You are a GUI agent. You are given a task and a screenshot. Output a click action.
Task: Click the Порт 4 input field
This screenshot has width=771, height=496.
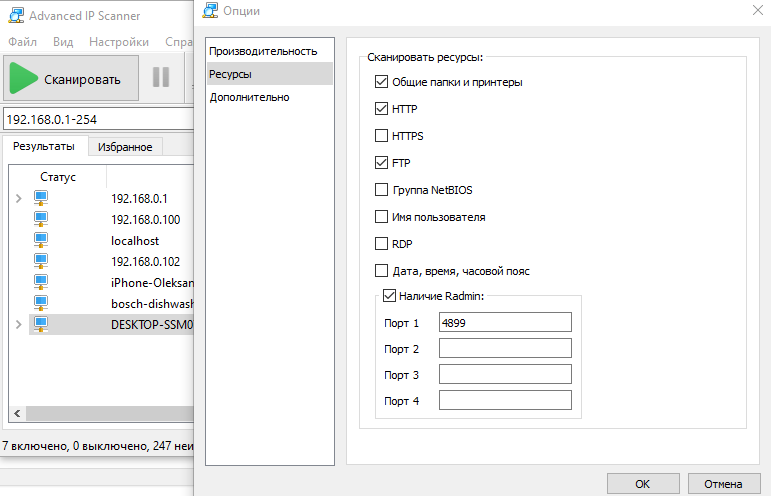coord(505,401)
